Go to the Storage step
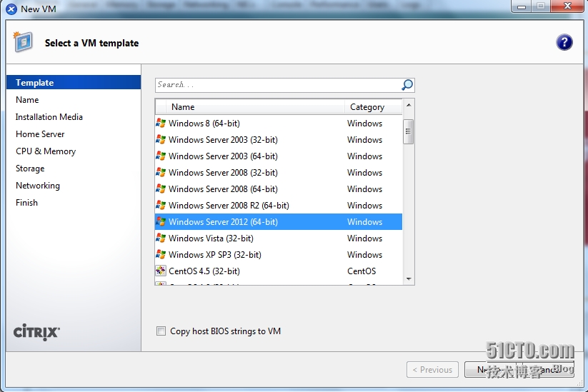This screenshot has width=588, height=392. pyautogui.click(x=30, y=169)
